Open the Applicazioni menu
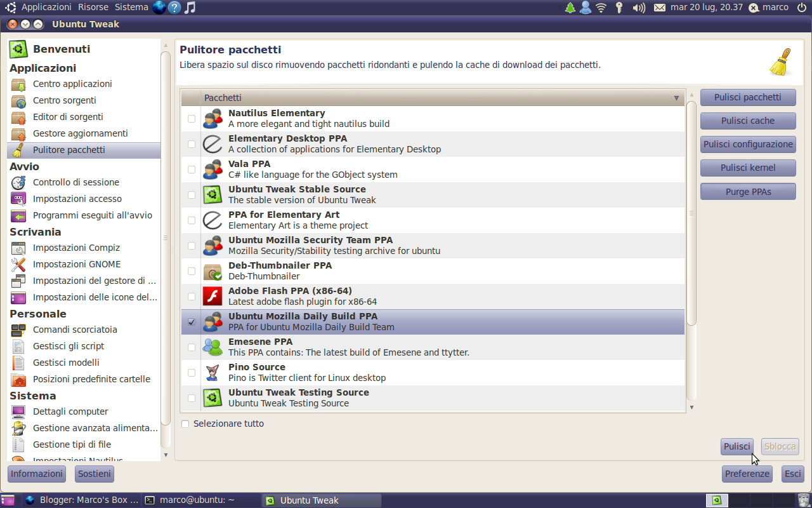The height and width of the screenshot is (508, 812). [46, 7]
